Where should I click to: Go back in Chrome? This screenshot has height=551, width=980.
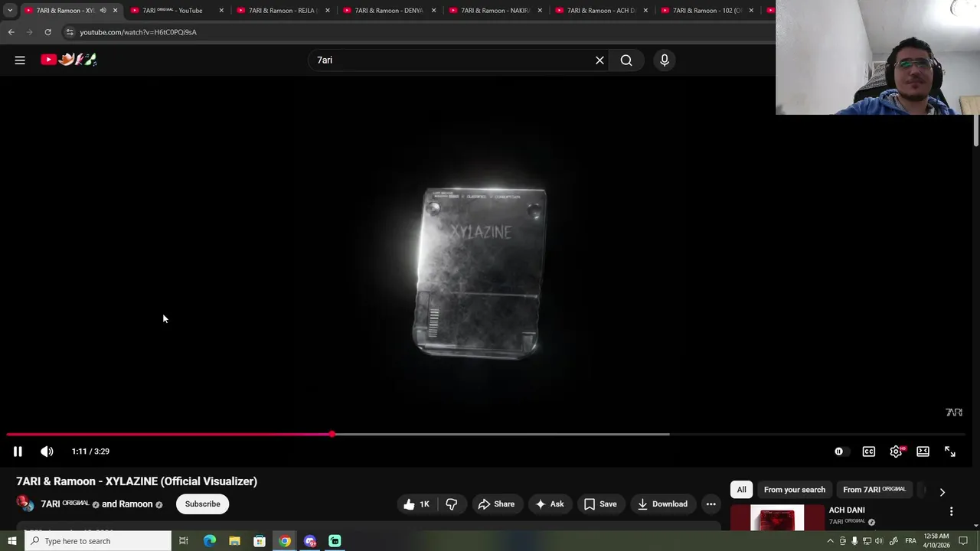pyautogui.click(x=11, y=32)
